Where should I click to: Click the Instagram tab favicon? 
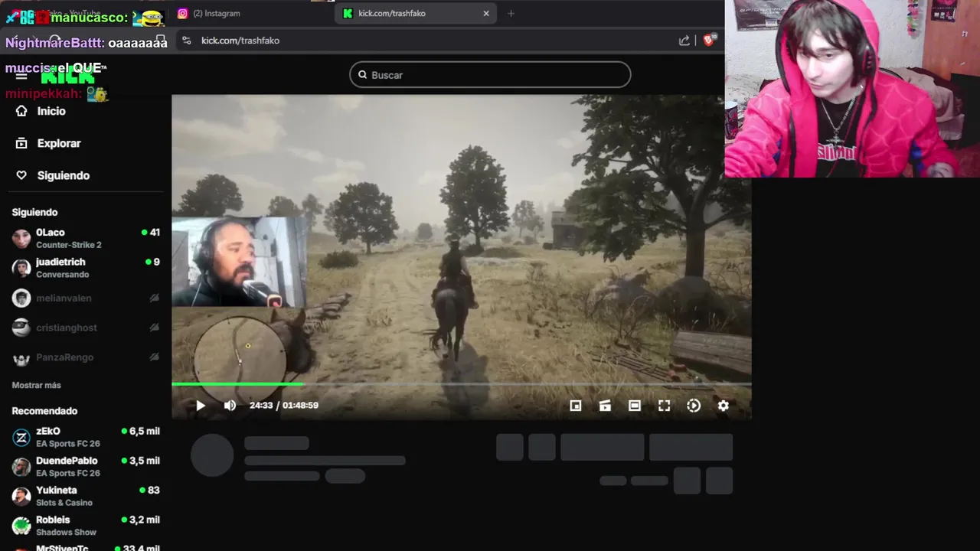coord(182,13)
